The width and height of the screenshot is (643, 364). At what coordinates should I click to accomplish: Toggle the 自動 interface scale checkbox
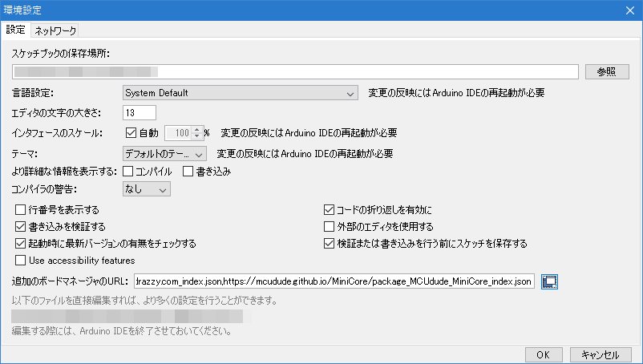click(131, 133)
